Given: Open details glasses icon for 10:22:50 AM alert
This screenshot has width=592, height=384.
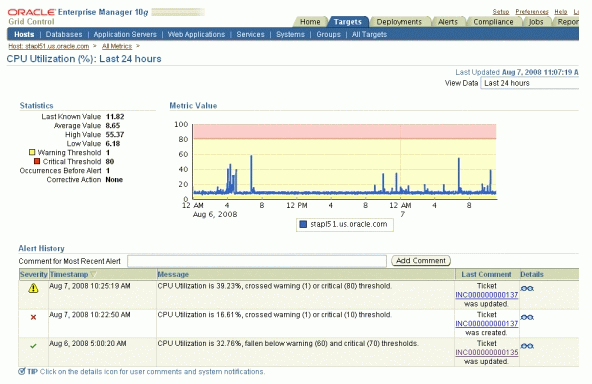Looking at the screenshot, I should 527,318.
